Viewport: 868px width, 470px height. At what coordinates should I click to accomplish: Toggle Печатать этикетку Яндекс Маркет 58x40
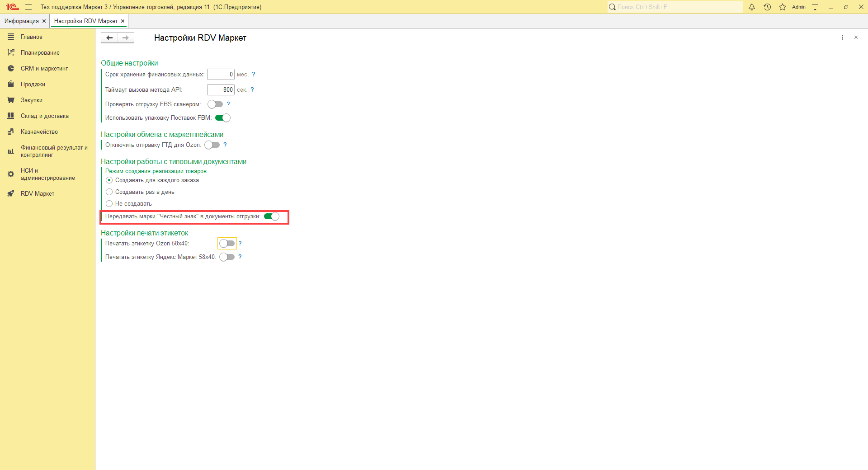227,257
